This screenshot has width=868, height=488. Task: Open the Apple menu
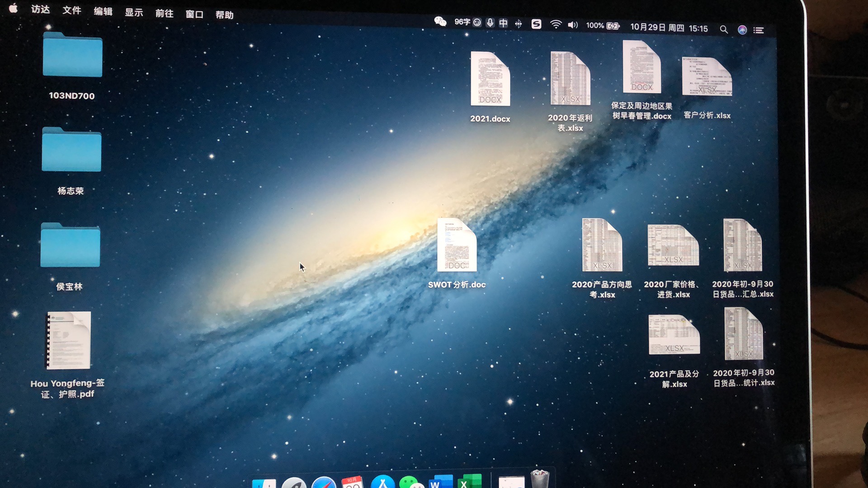pyautogui.click(x=13, y=8)
